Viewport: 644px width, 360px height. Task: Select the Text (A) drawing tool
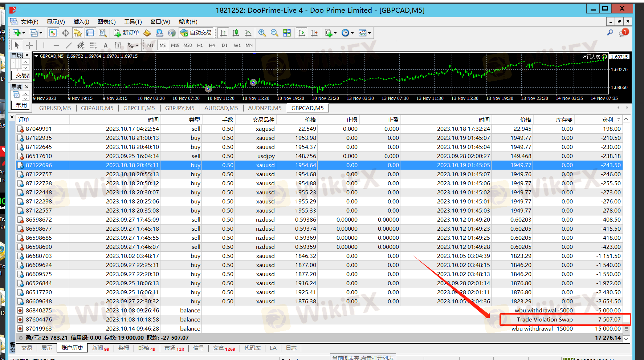point(106,45)
